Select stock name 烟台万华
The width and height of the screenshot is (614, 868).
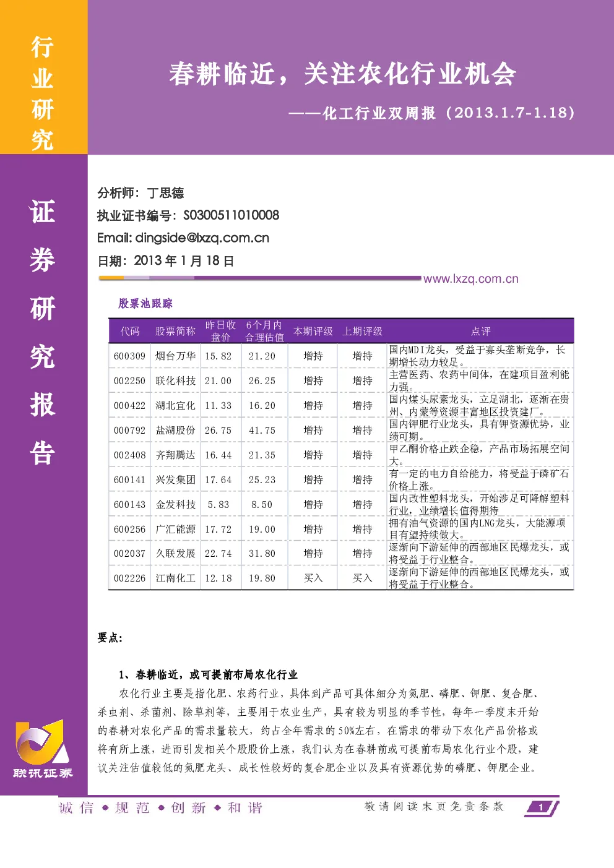[176, 356]
